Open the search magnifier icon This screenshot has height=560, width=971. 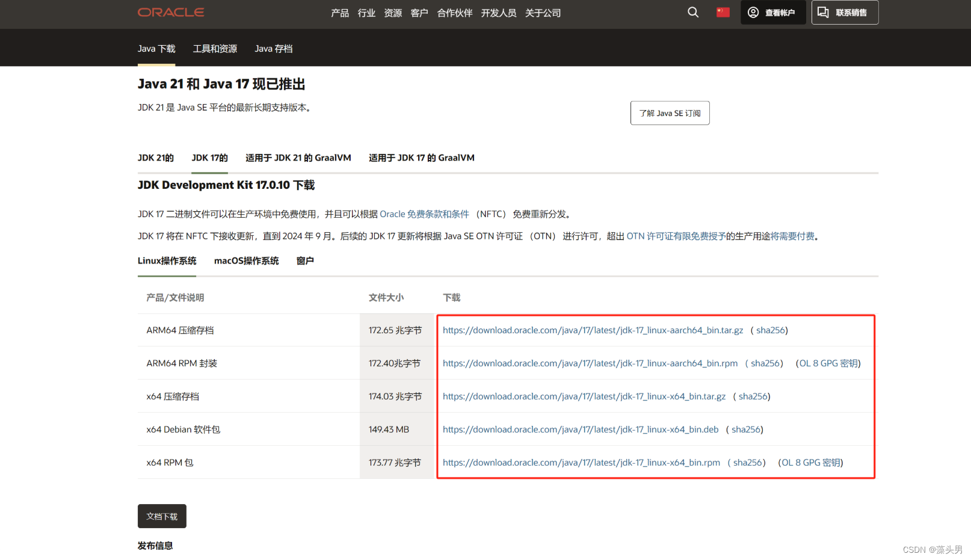pyautogui.click(x=693, y=12)
